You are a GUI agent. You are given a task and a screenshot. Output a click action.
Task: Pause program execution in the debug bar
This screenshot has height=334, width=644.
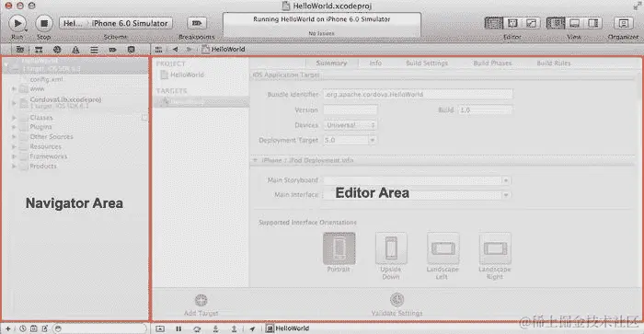coord(178,328)
